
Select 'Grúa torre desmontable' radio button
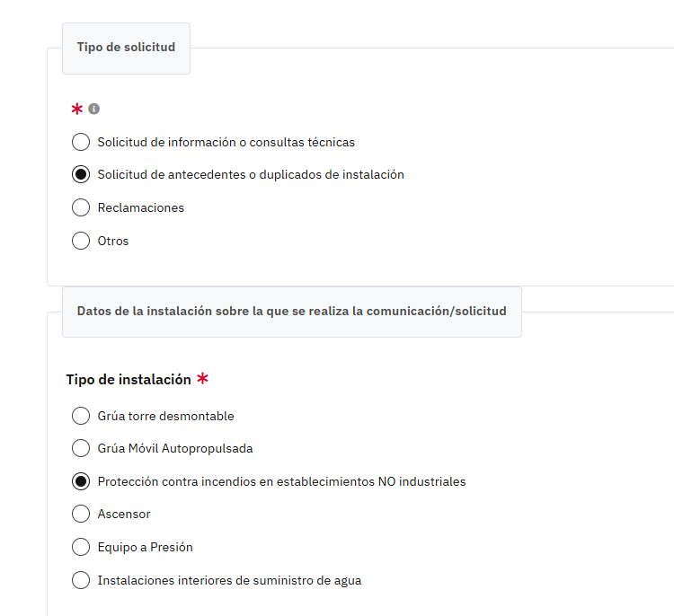click(x=81, y=416)
